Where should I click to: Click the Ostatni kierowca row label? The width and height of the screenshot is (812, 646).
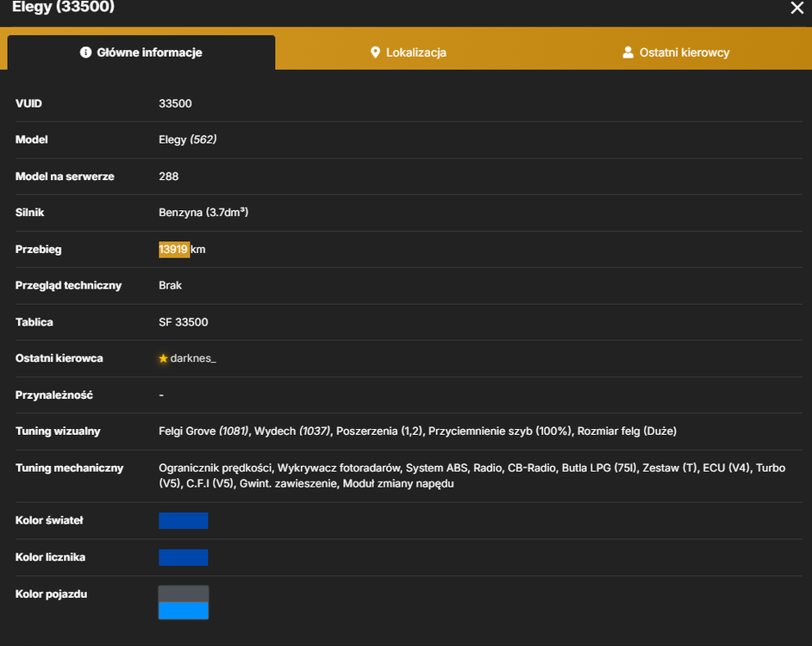pyautogui.click(x=59, y=358)
